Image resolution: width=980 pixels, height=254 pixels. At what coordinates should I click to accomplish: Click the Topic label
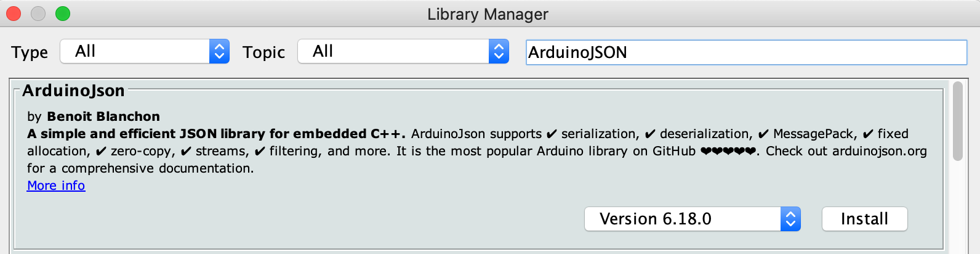[263, 52]
